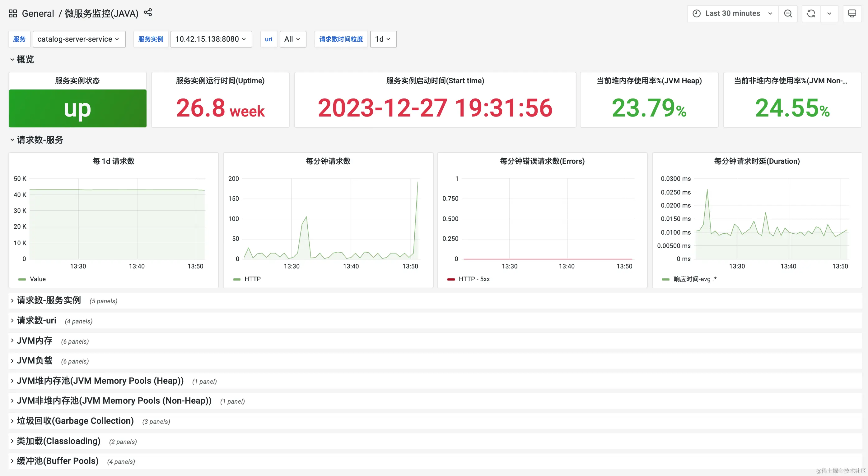868x476 pixels.
Task: Expand the Garbage Collection row
Action: 75,421
